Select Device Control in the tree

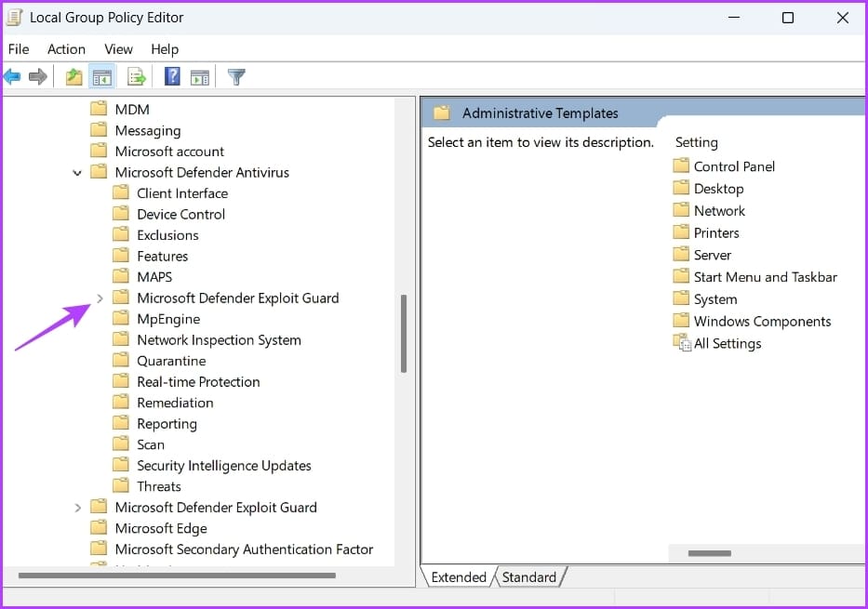click(181, 214)
